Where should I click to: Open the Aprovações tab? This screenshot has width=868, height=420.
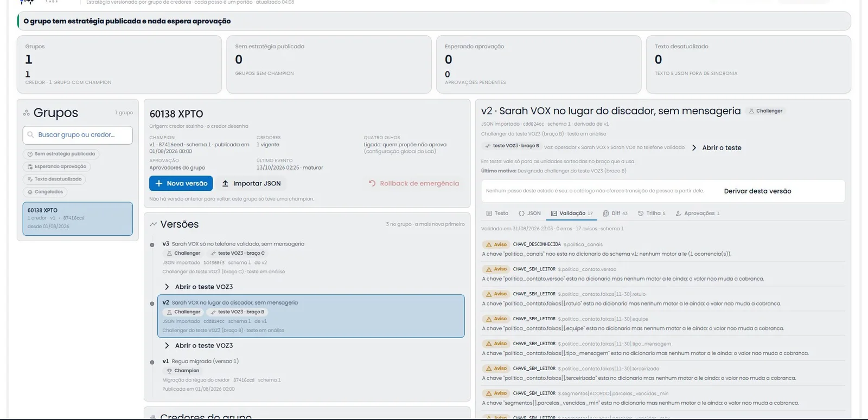pos(697,214)
